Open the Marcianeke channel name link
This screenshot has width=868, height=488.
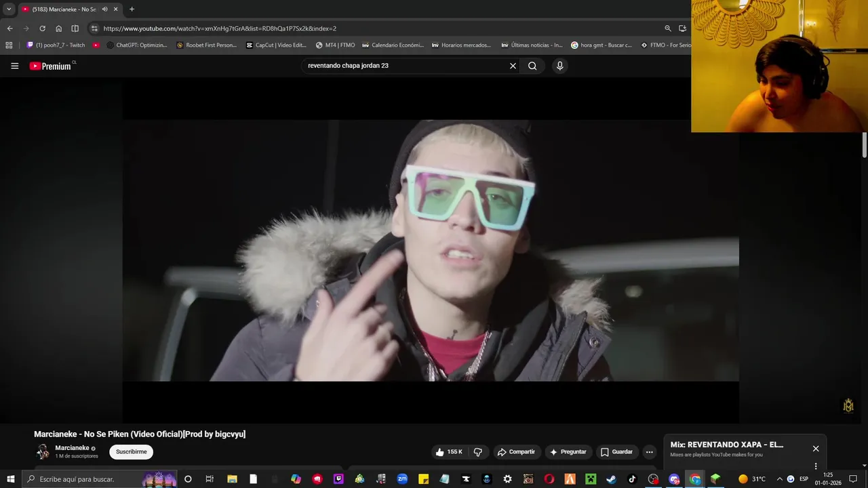pyautogui.click(x=72, y=448)
